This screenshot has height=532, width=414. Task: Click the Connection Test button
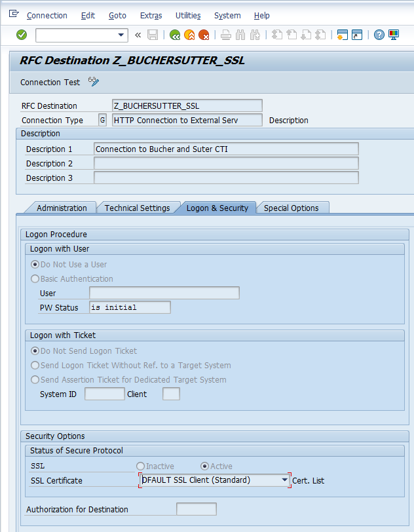coord(50,83)
